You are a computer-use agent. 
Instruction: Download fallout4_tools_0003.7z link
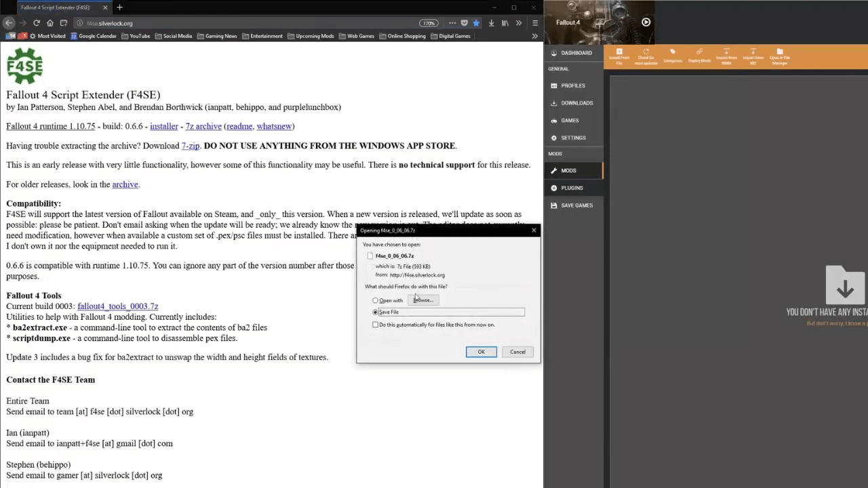coord(117,306)
